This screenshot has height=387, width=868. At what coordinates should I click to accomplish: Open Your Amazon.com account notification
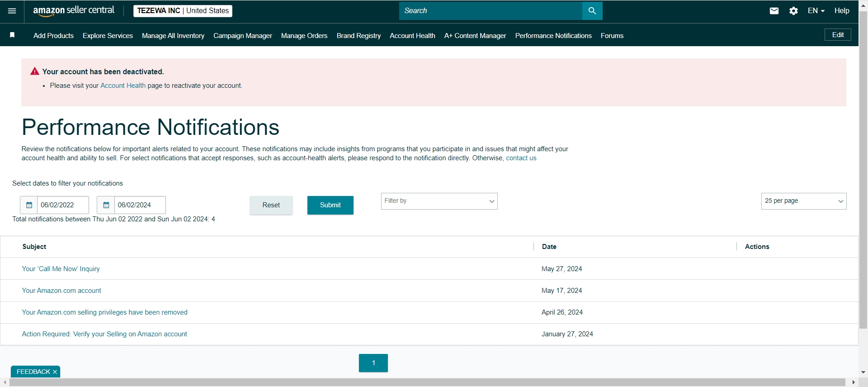[61, 291]
